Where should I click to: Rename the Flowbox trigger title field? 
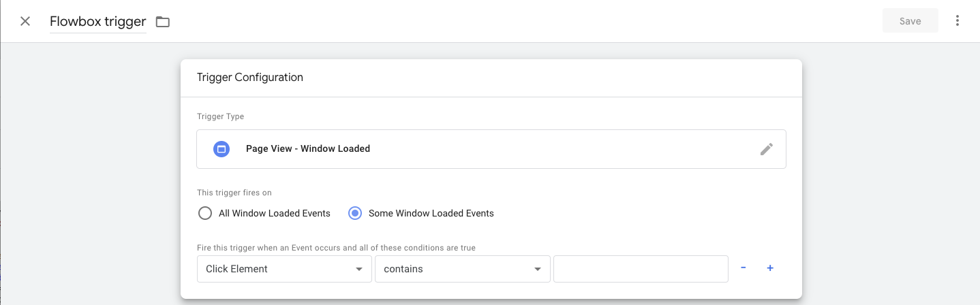97,22
